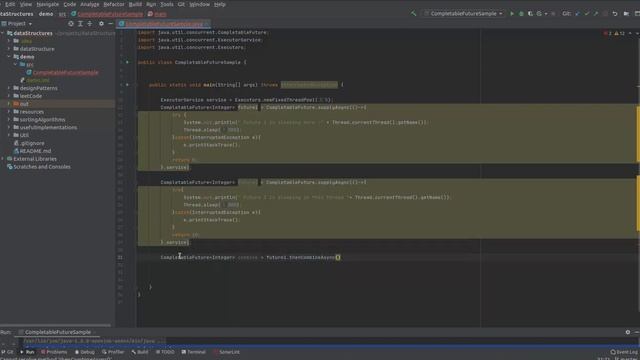Viewport: 640px width, 360px height.
Task: Open the Code menu
Action: 69,4
